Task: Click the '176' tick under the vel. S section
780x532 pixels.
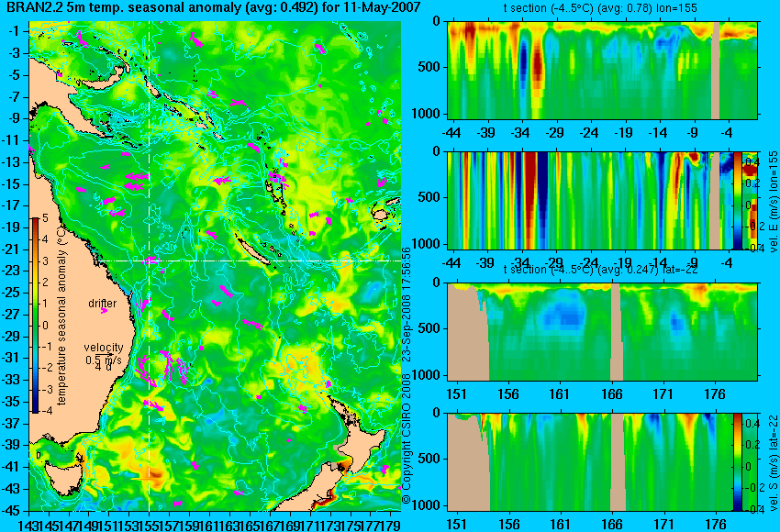Action: pyautogui.click(x=716, y=525)
